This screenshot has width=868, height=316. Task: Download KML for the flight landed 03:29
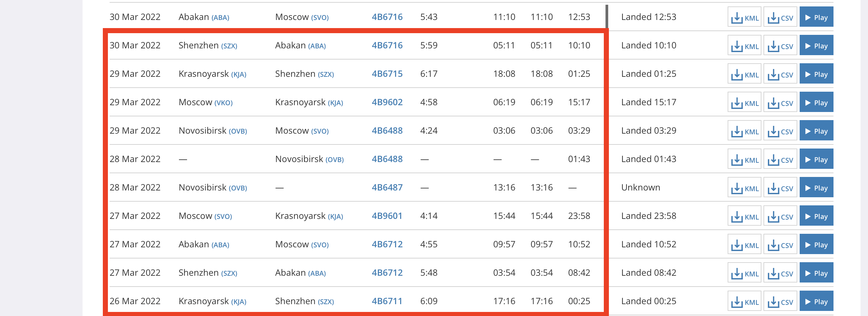(744, 131)
